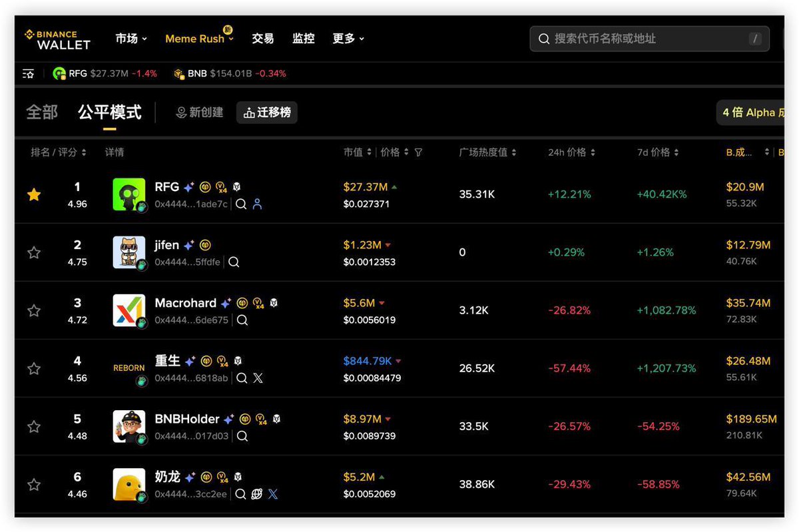Viewport: 799px width, 532px height.
Task: Click RFG $27.37M in the ticker bar
Action: [x=105, y=74]
